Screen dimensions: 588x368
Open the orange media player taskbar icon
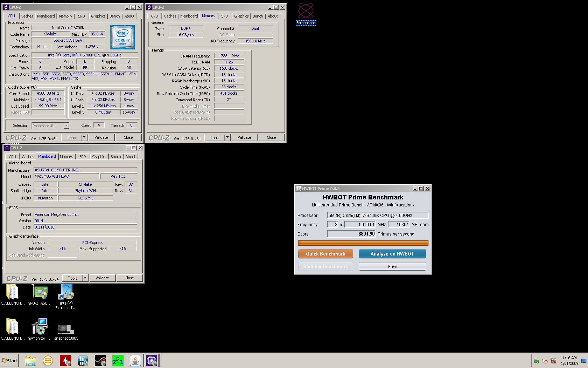coord(48,361)
